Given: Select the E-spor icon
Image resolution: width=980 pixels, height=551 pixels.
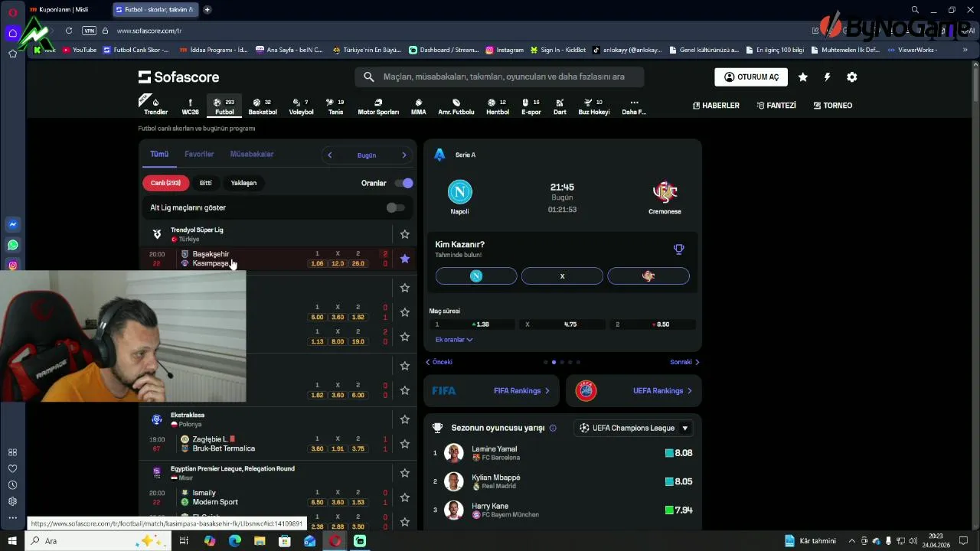Looking at the screenshot, I should coord(531,106).
